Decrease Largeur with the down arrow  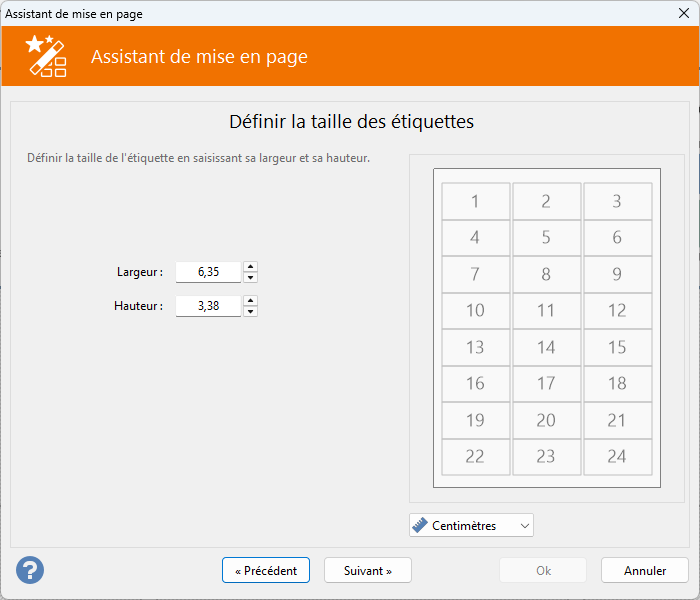pos(250,277)
